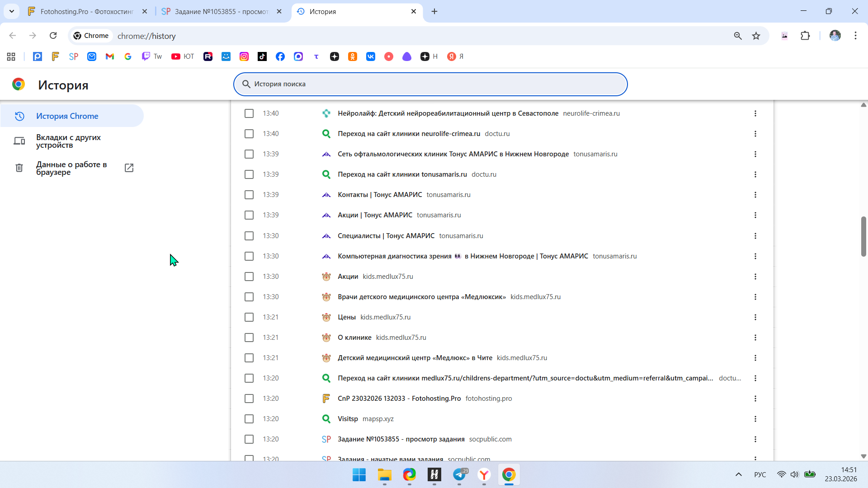Expand hidden system tray icons chevron
868x488 pixels.
(738, 474)
